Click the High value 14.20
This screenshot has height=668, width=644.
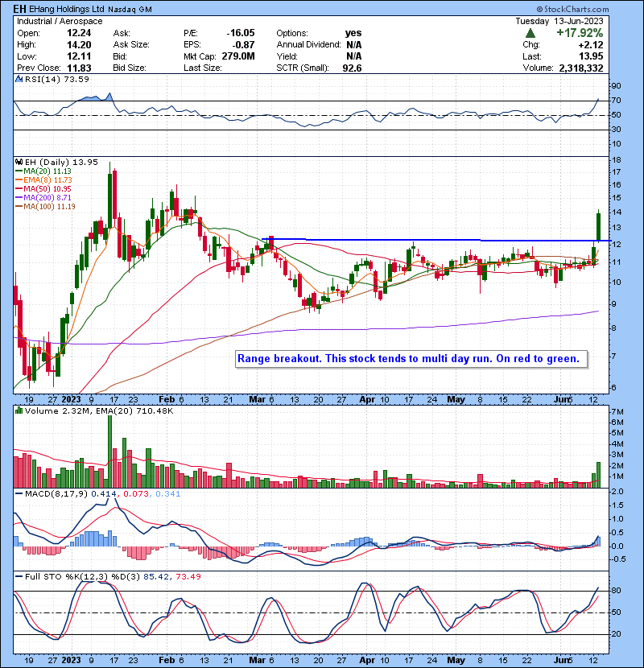pyautogui.click(x=79, y=45)
